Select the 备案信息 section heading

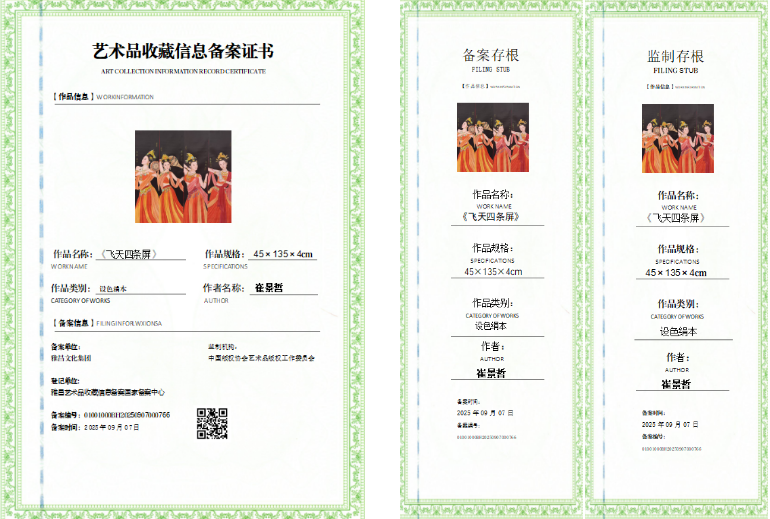[x=74, y=323]
